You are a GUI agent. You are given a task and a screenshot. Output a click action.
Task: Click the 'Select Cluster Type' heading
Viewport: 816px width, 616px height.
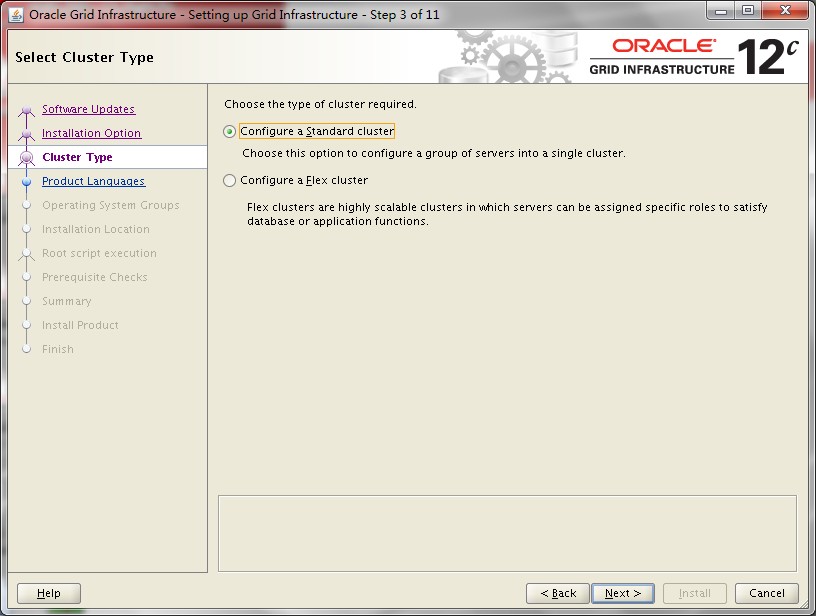point(84,57)
